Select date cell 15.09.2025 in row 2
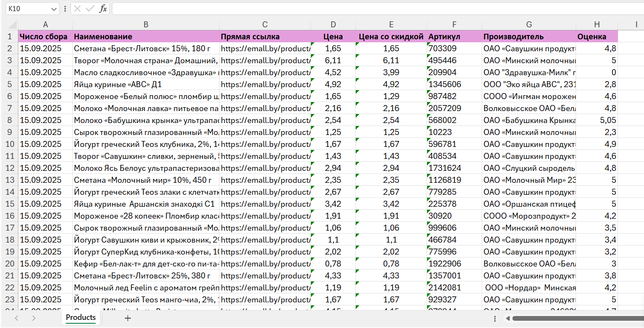 point(45,48)
